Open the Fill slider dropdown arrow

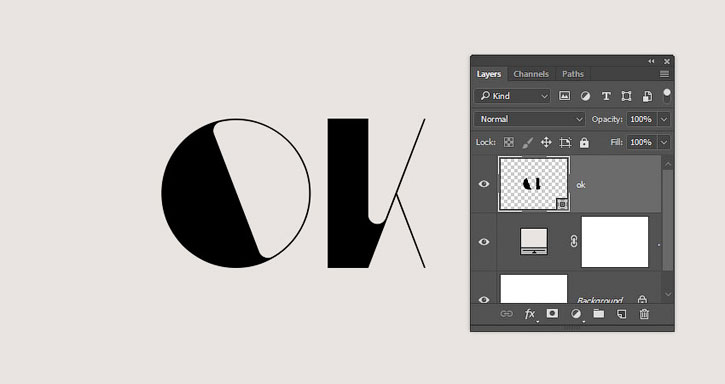point(664,142)
